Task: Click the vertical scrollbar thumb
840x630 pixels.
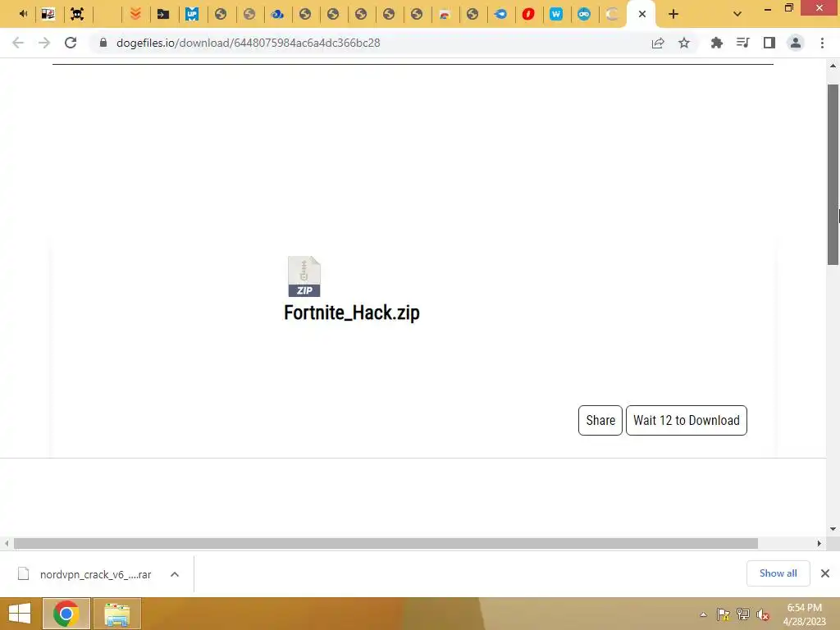Action: (833, 174)
